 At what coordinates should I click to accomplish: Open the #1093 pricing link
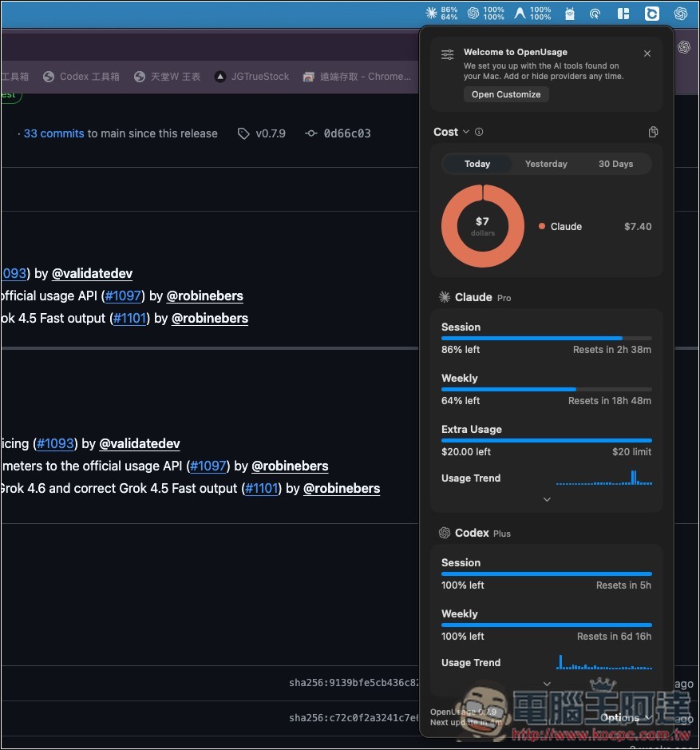(55, 444)
